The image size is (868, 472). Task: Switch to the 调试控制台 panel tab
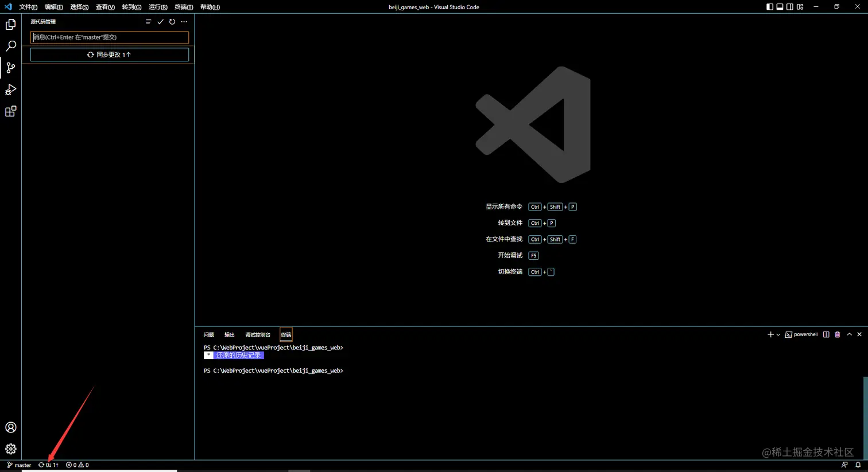tap(258, 335)
